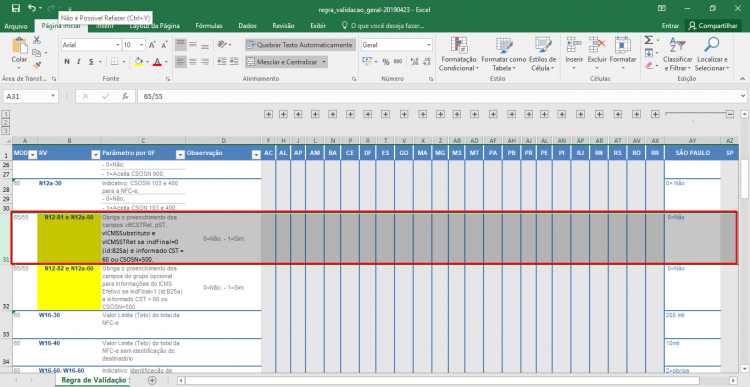Add a new sheet with plus button

[152, 380]
